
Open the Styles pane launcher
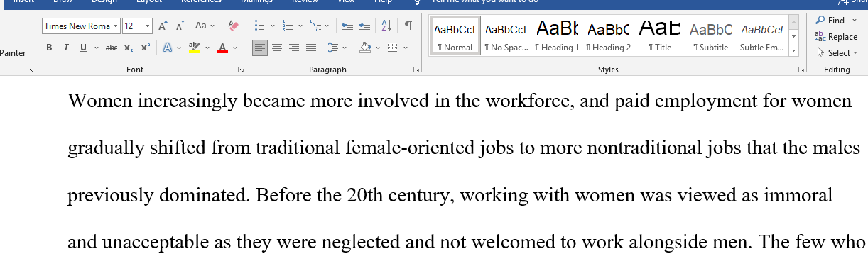801,70
